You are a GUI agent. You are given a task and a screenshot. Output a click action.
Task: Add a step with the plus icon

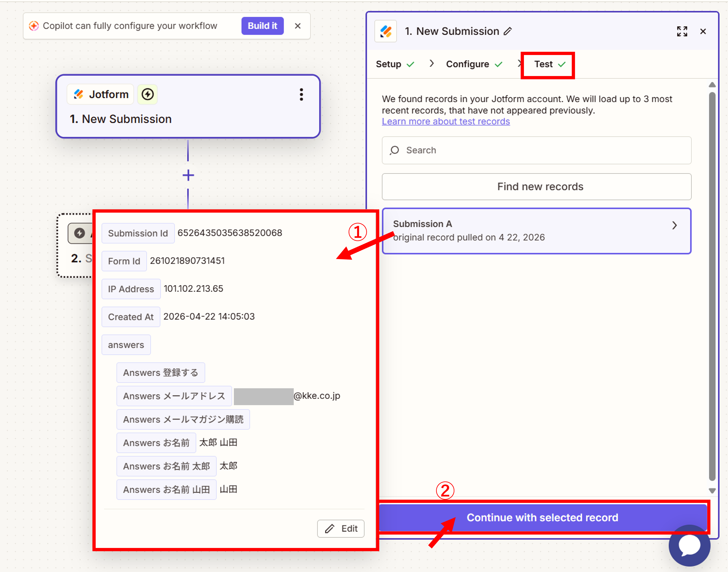tap(188, 175)
